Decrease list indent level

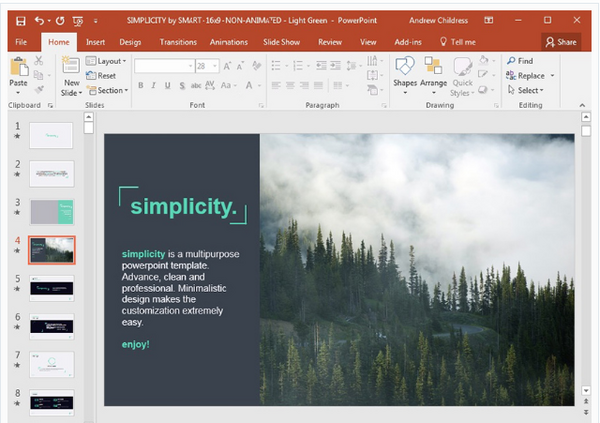pyautogui.click(x=321, y=66)
